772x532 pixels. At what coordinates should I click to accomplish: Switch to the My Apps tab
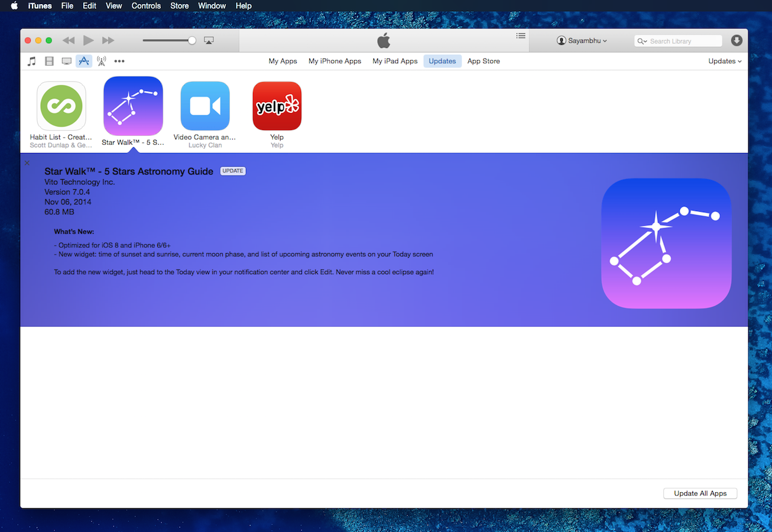click(283, 61)
